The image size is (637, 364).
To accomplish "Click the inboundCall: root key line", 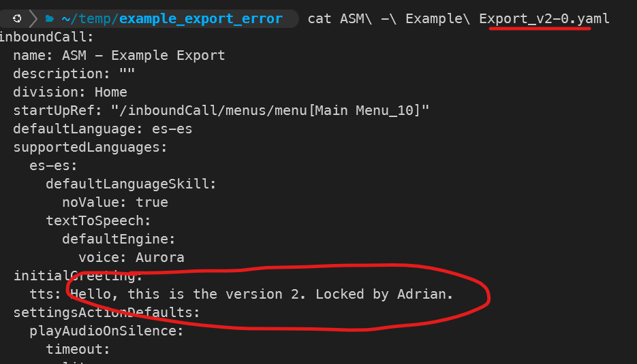I will pos(47,37).
